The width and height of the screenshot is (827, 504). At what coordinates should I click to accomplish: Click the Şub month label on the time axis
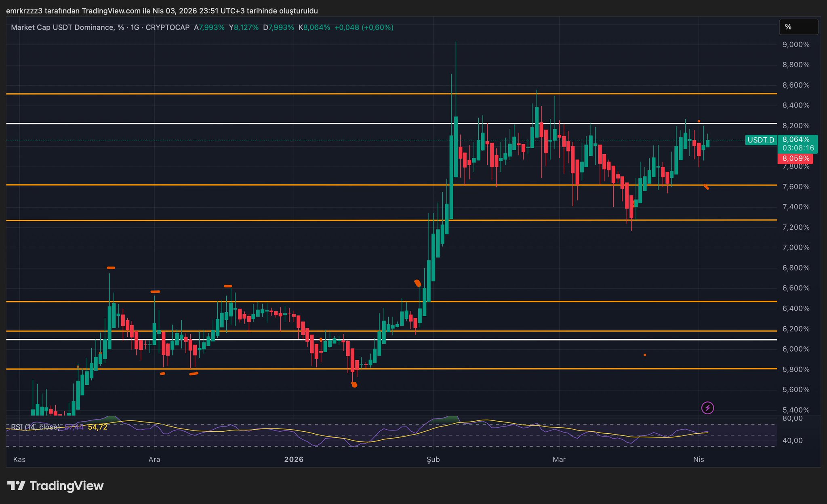(x=433, y=460)
